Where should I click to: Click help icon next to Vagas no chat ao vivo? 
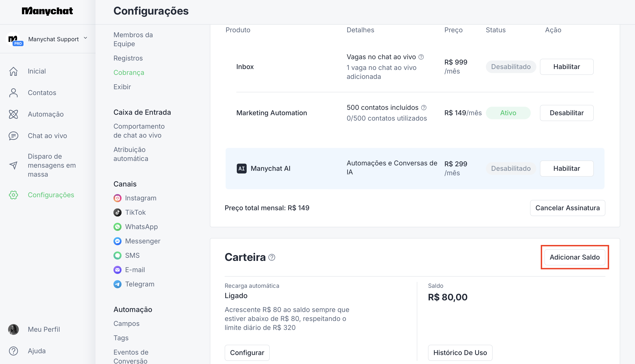click(x=421, y=57)
